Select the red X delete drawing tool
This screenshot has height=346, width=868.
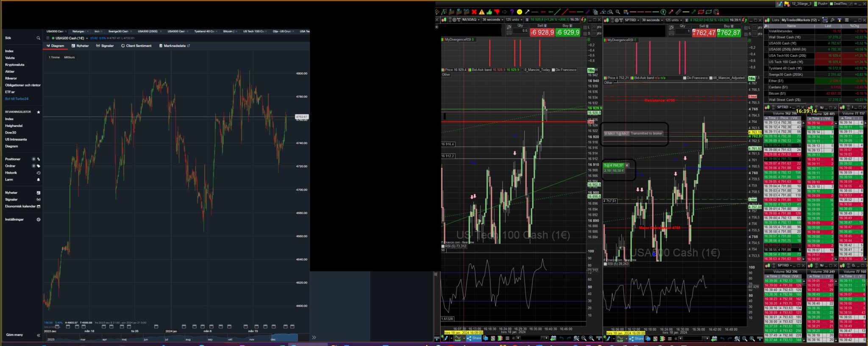pyautogui.click(x=474, y=12)
